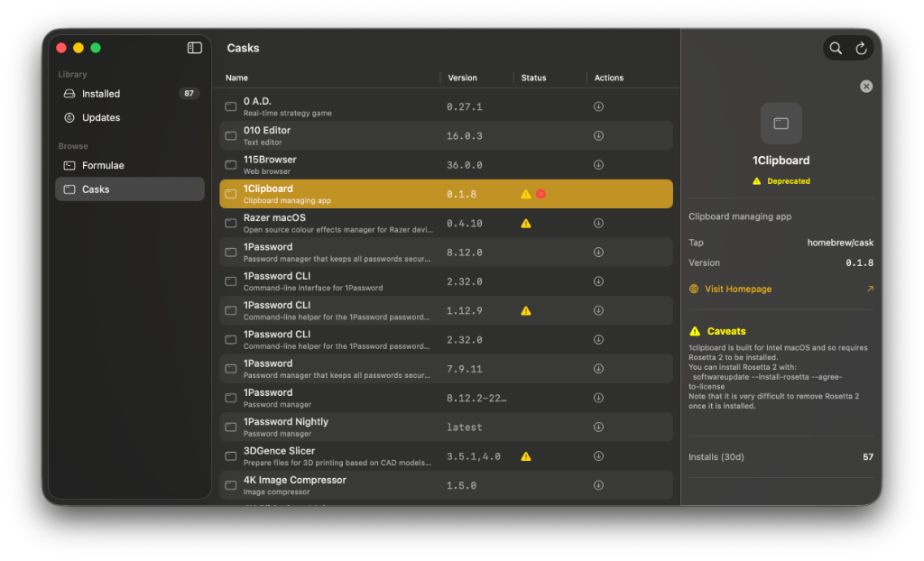
Task: Click cask icon beside 4K Image Compressor
Action: coord(230,485)
